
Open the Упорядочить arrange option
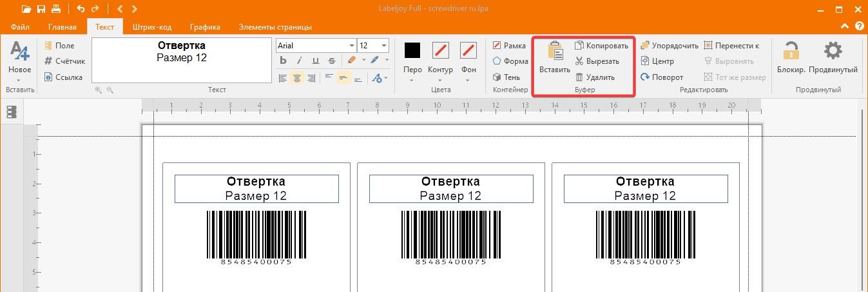(670, 46)
